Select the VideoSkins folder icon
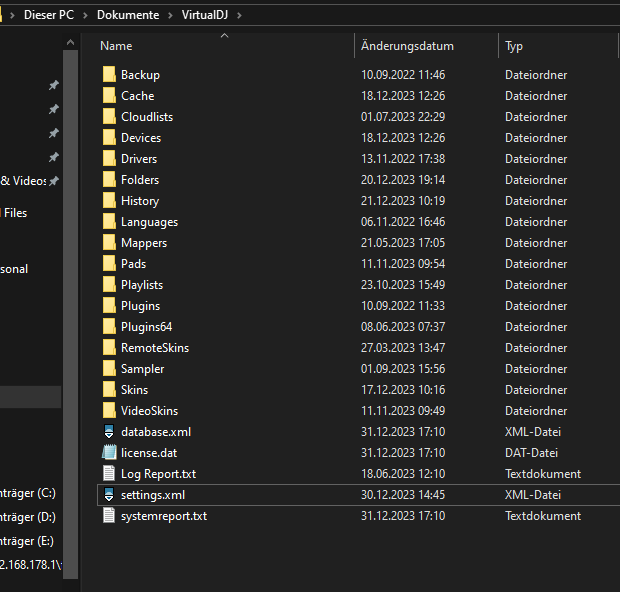 pyautogui.click(x=109, y=410)
